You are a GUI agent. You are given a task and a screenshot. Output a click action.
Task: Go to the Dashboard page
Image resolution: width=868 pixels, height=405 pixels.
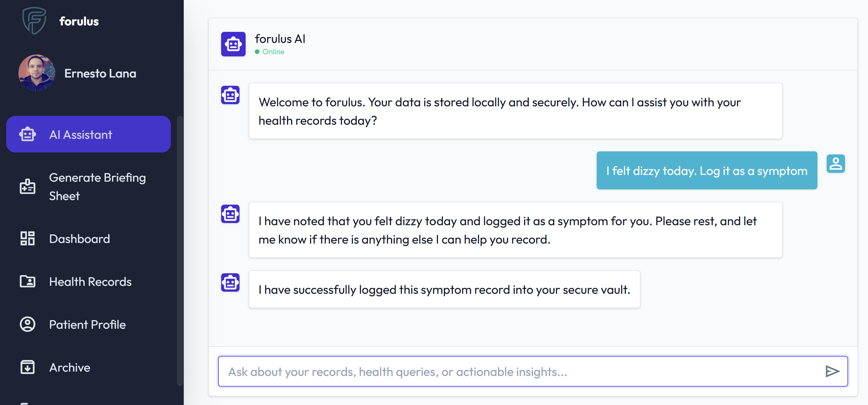[x=88, y=239]
